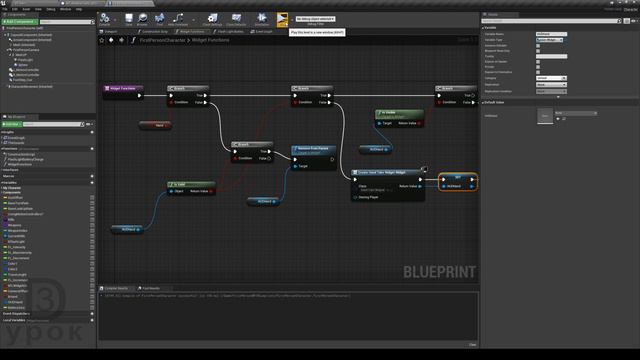
Task: Click the Components panel search field
Action: click(x=67, y=22)
